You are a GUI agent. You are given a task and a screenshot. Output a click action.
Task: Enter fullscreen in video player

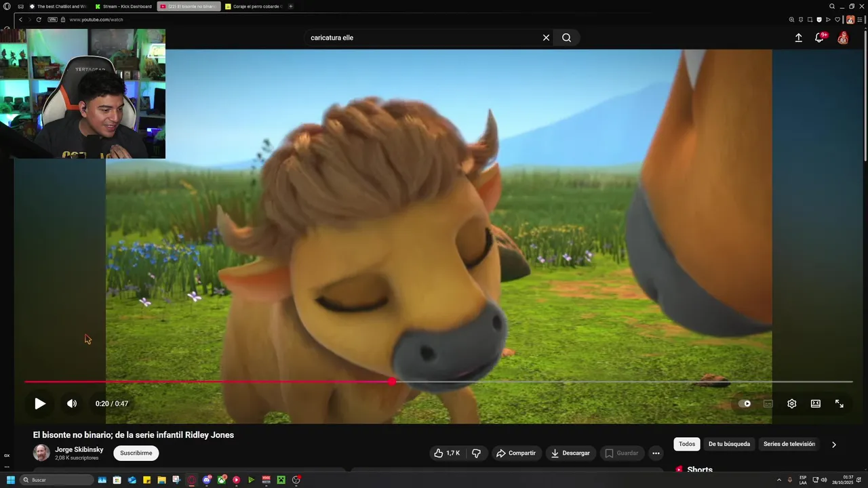click(840, 403)
